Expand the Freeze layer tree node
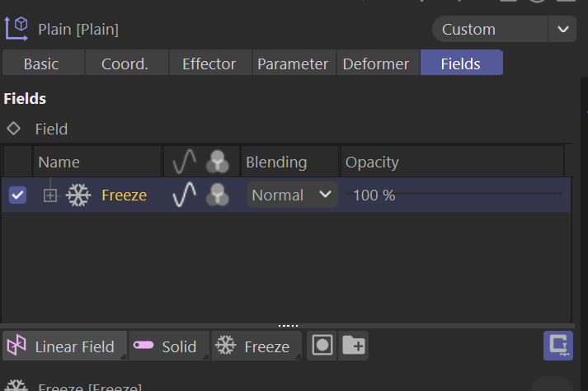Screen dimensions: 588x391 pyautogui.click(x=50, y=195)
